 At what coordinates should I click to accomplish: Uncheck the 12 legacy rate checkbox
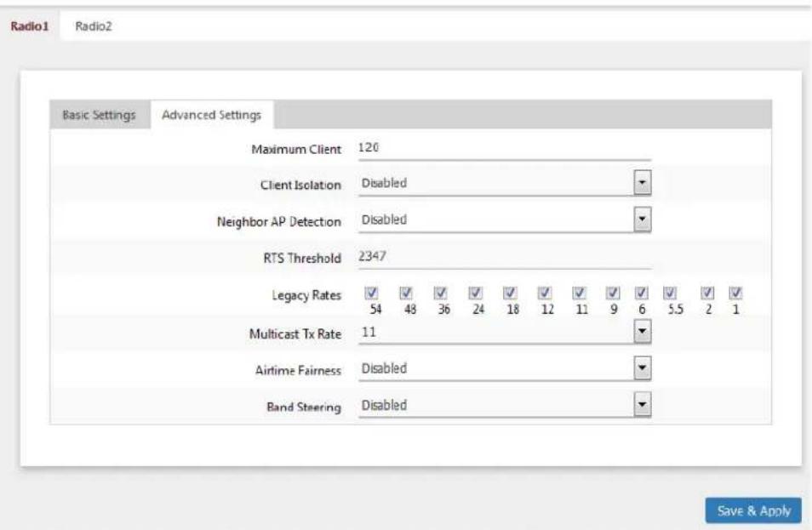(x=544, y=293)
